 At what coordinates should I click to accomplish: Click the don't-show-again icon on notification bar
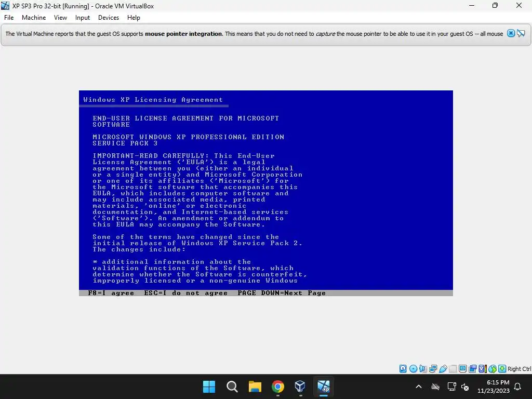point(521,33)
